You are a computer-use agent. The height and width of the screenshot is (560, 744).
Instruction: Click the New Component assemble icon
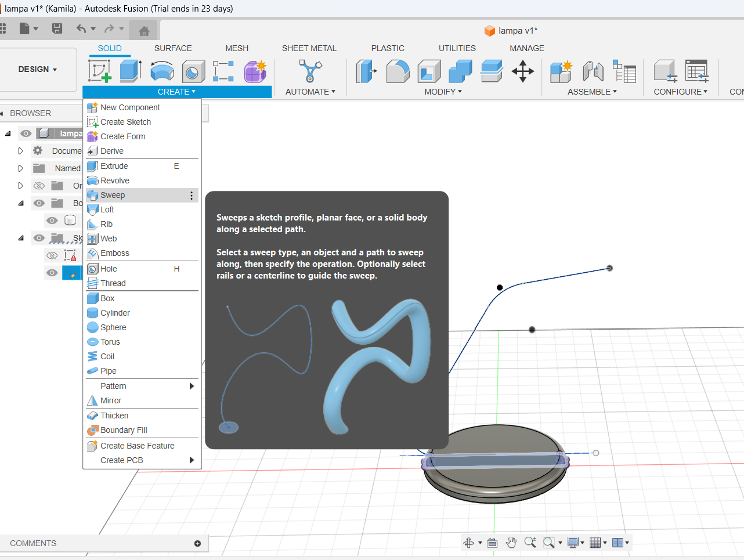561,71
